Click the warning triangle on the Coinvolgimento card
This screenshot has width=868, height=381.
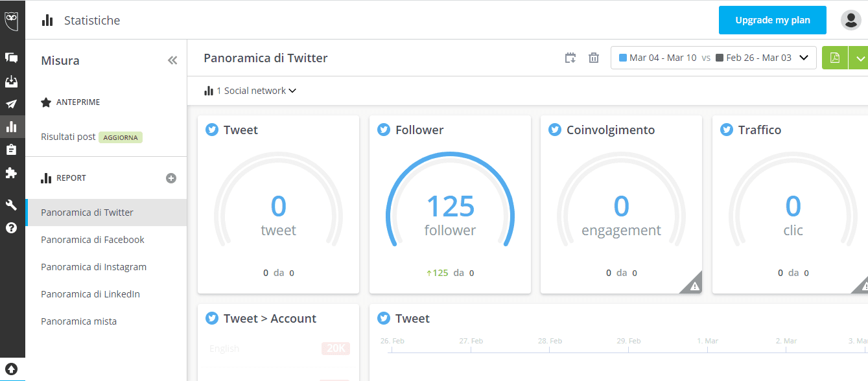click(694, 286)
